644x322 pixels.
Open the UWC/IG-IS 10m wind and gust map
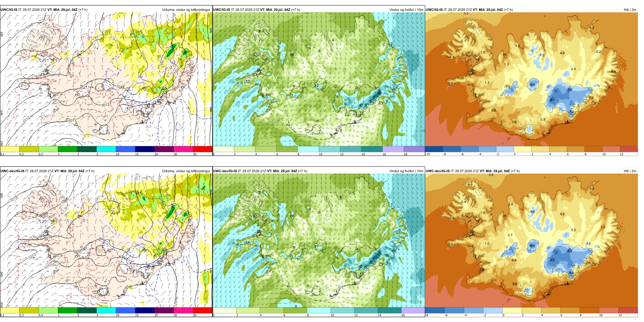319,79
